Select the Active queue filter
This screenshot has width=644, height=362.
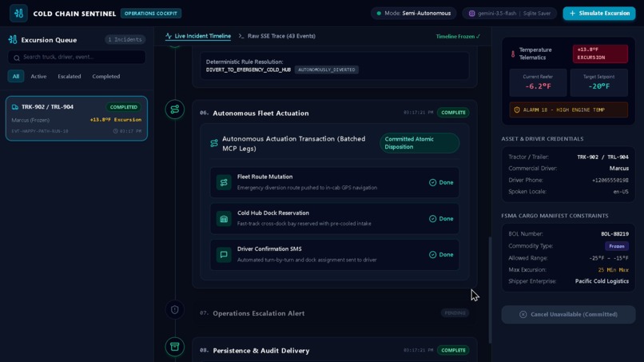pos(38,77)
